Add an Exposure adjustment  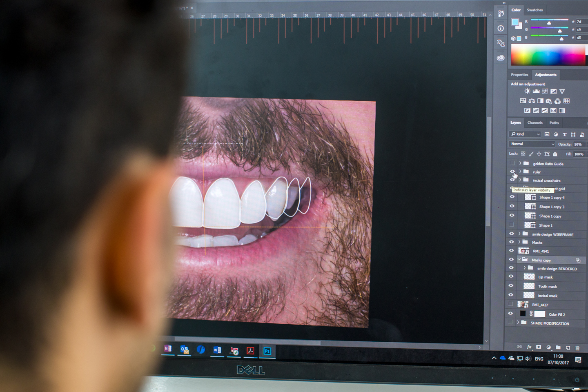[x=553, y=91]
